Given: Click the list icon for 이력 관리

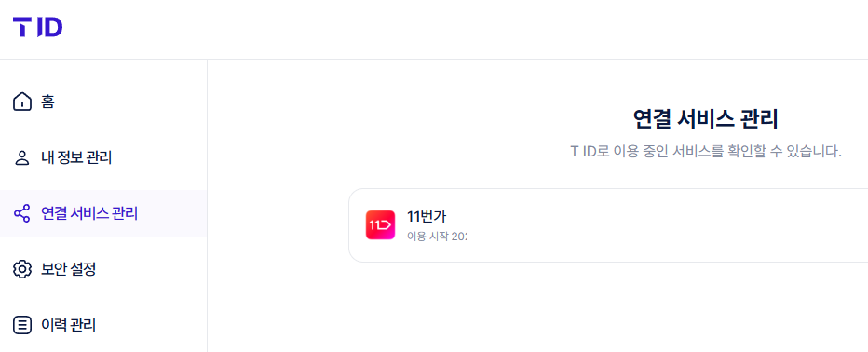Looking at the screenshot, I should click(x=22, y=325).
